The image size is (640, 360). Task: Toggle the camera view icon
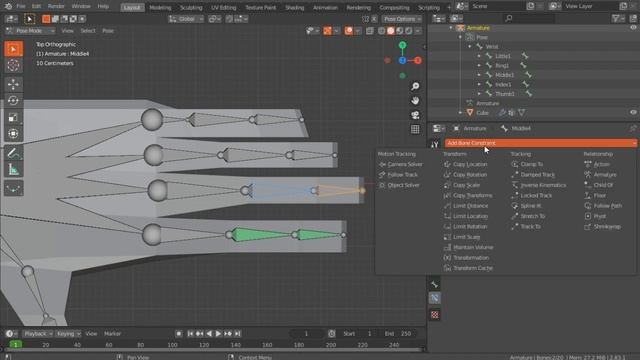point(415,115)
